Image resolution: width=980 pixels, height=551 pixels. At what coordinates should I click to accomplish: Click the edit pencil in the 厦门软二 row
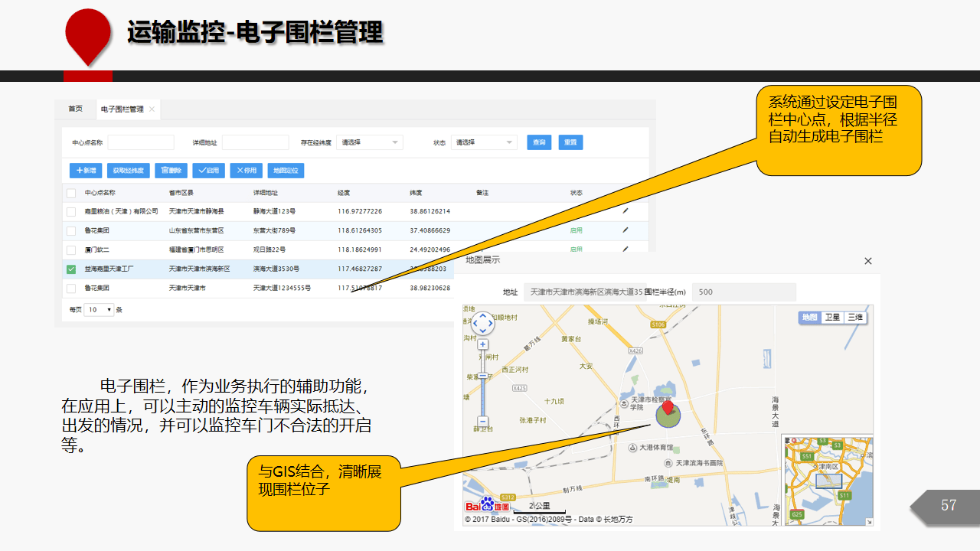(625, 249)
